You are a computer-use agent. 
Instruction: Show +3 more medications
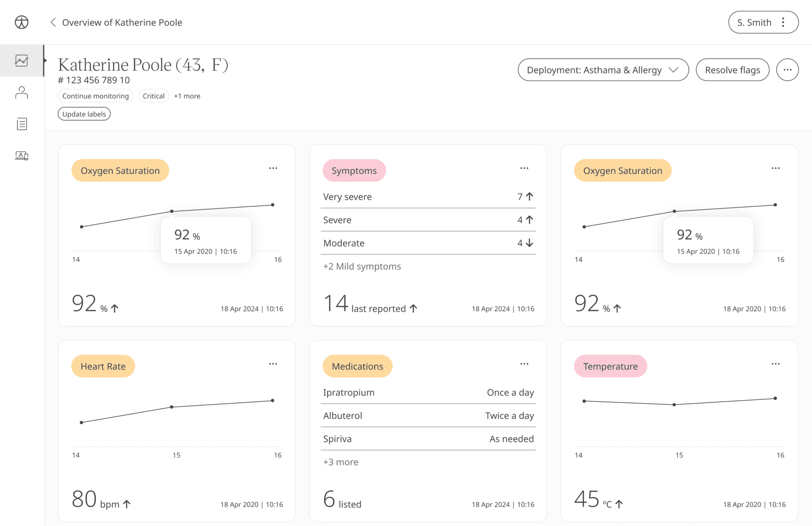click(x=341, y=462)
